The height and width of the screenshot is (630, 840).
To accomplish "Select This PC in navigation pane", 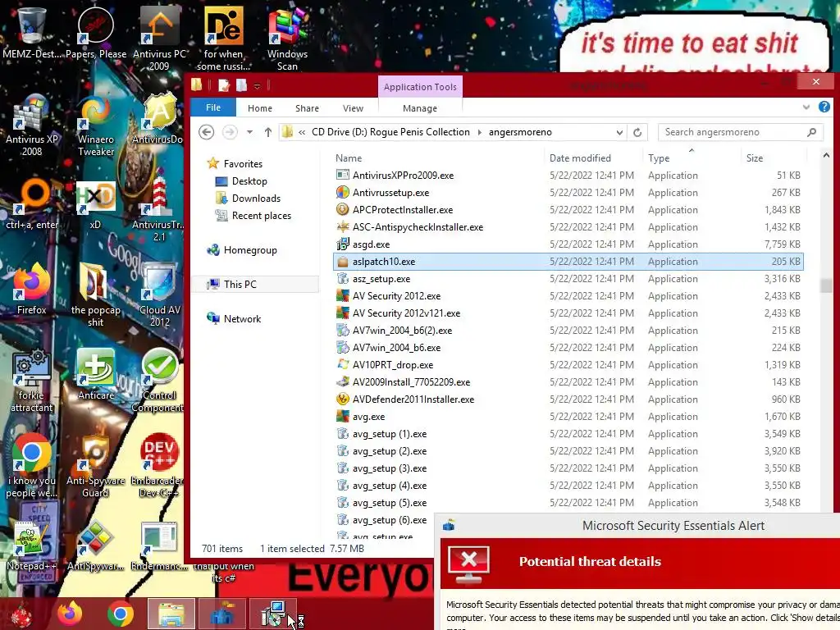I will [240, 285].
